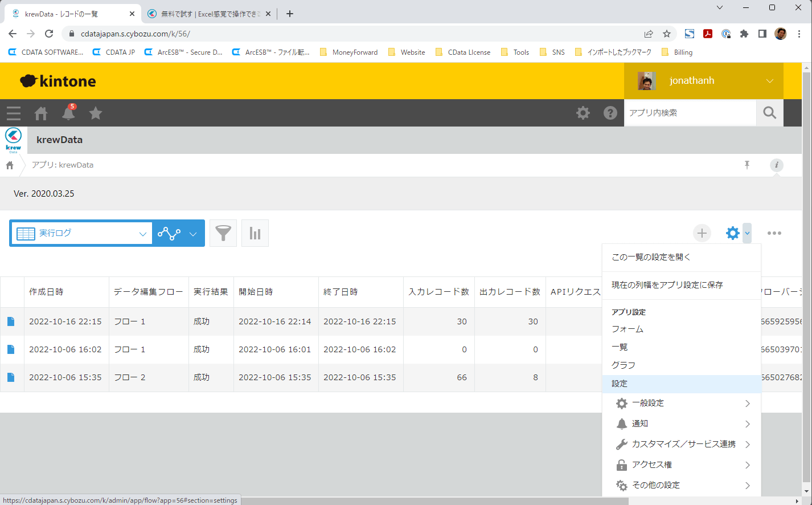Open 一覧 app settings
Viewport: 812px width, 505px height.
pyautogui.click(x=682, y=348)
